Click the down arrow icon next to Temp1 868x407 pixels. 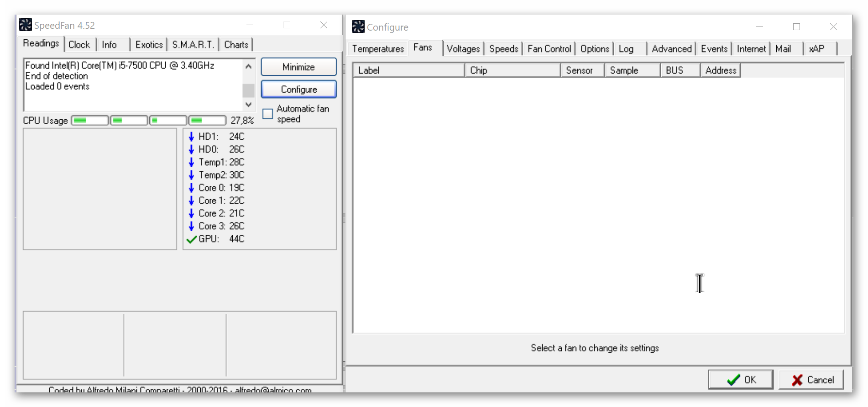pyautogui.click(x=191, y=162)
